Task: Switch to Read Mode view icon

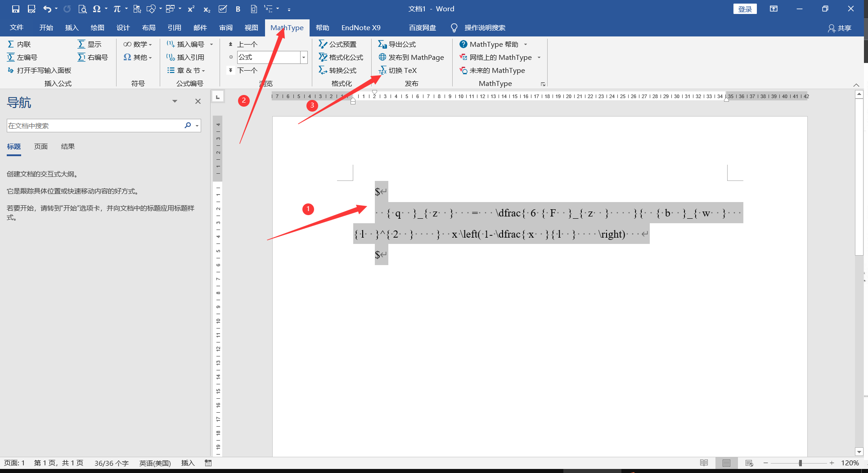Action: point(704,463)
